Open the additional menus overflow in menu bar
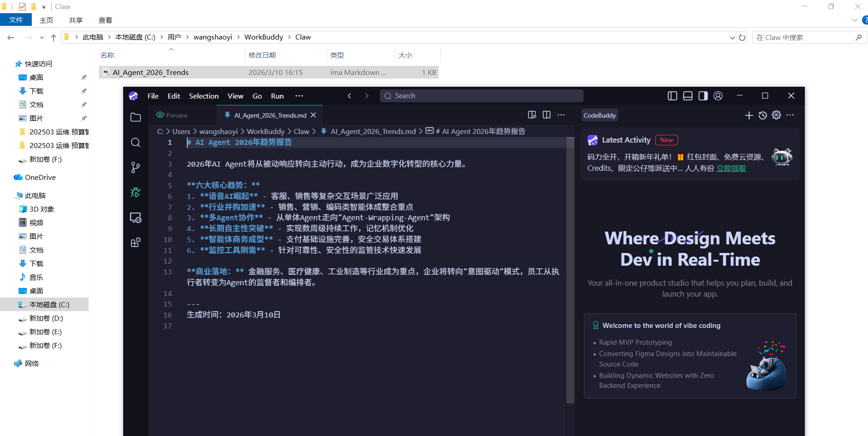This screenshot has width=868, height=436. 299,96
